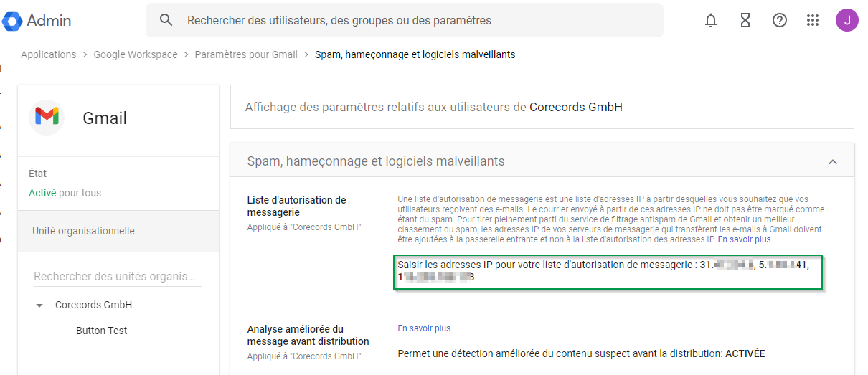Go to Google Workspace breadcrumb
This screenshot has width=868, height=375.
coord(136,54)
